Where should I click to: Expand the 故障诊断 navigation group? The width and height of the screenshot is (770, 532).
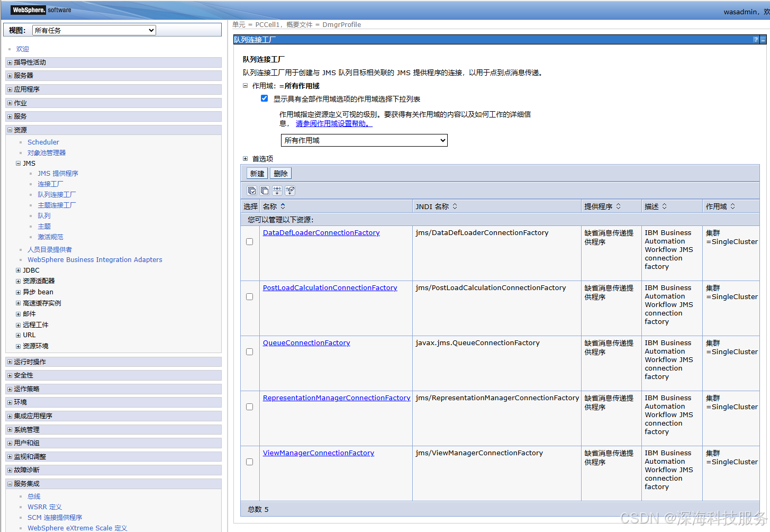pos(10,470)
